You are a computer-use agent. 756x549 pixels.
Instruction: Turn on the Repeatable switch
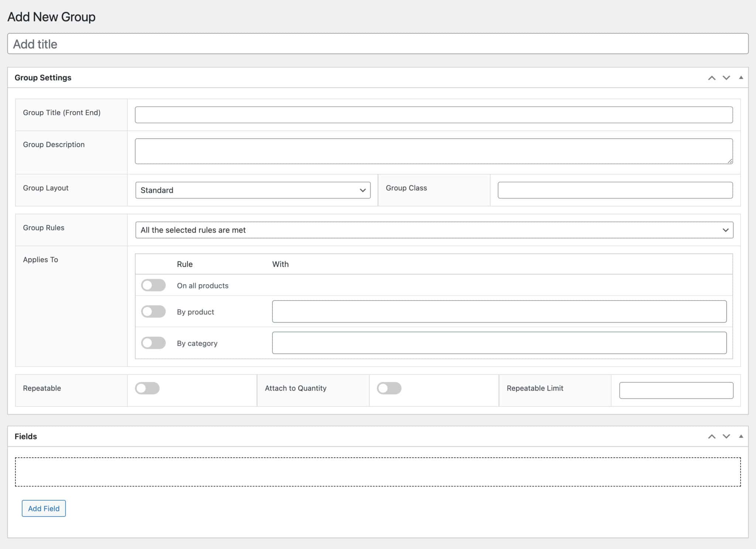pyautogui.click(x=147, y=388)
